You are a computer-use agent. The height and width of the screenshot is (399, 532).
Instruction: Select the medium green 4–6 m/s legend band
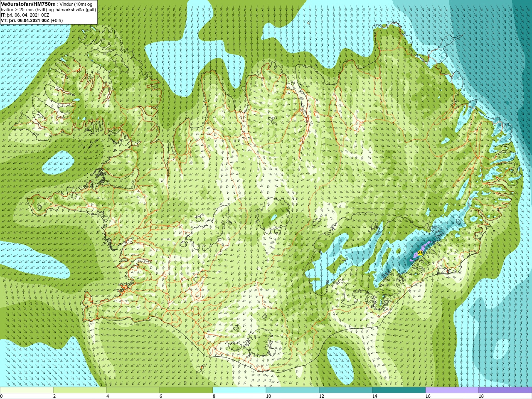133,390
